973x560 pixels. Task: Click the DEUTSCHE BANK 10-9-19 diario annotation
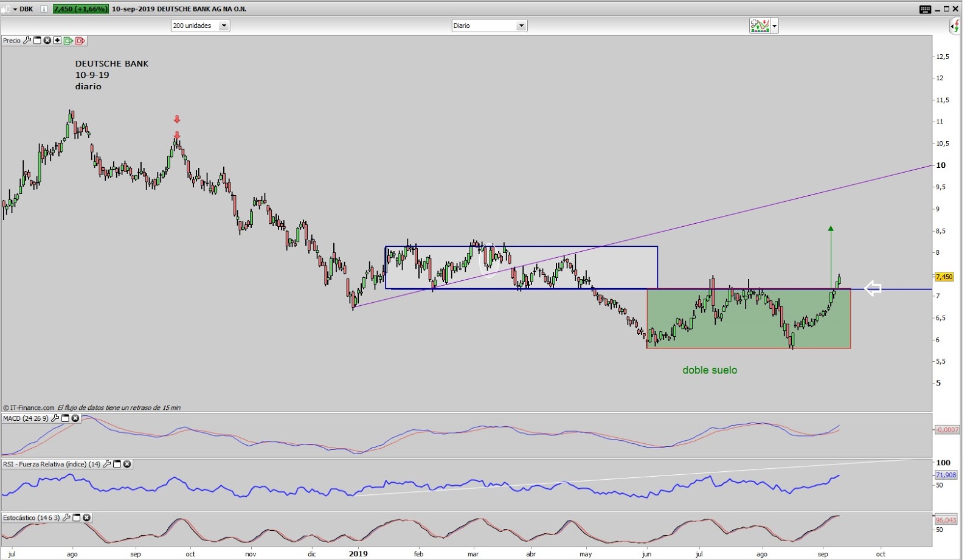112,75
